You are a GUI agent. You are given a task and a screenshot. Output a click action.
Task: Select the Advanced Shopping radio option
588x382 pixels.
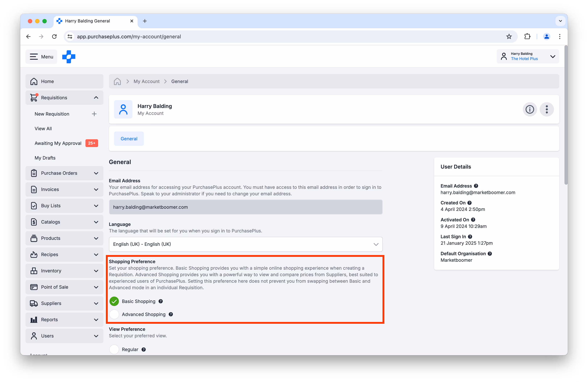114,314
